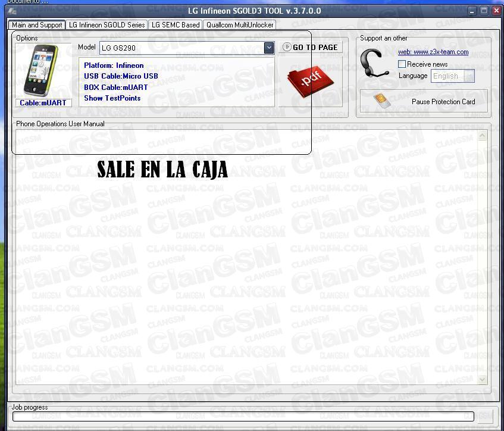The image size is (504, 431).
Task: Open the Language dropdown showing English
Action: (453, 76)
